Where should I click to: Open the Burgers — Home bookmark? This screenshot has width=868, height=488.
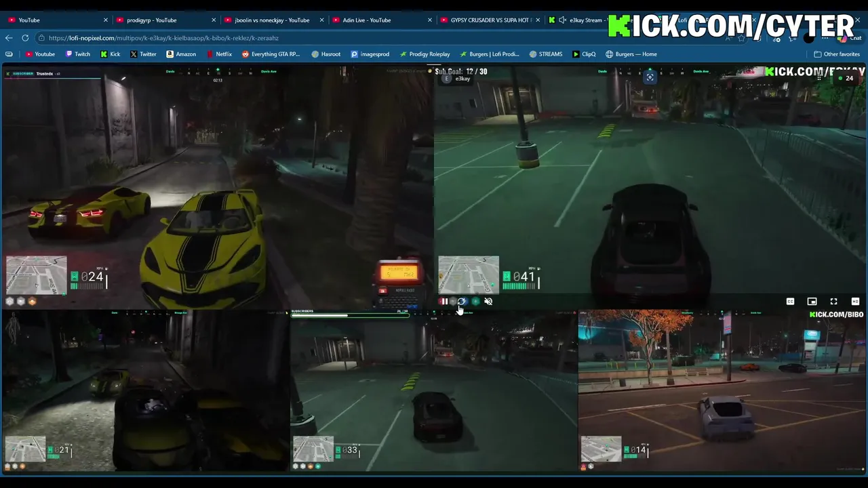(x=631, y=54)
